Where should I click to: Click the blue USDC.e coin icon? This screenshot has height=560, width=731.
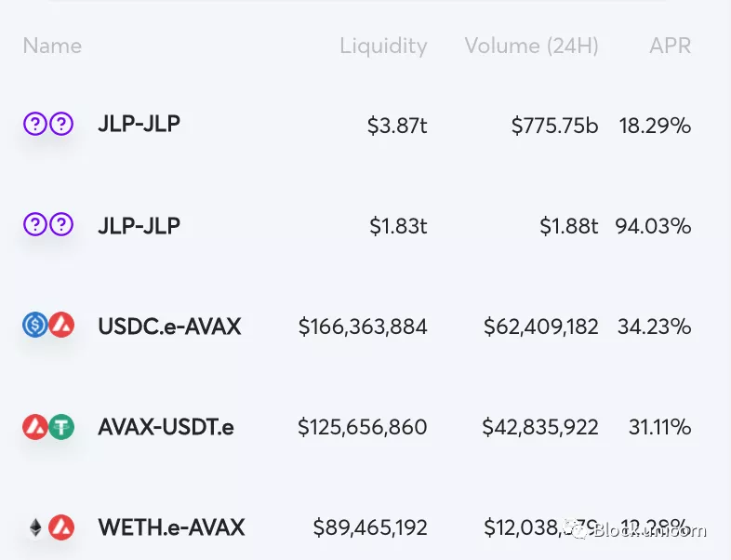pyautogui.click(x=35, y=325)
